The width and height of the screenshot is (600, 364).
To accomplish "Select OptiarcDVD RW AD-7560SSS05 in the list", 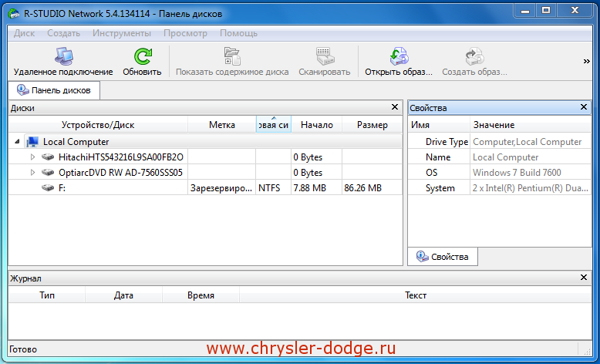I will tap(120, 173).
